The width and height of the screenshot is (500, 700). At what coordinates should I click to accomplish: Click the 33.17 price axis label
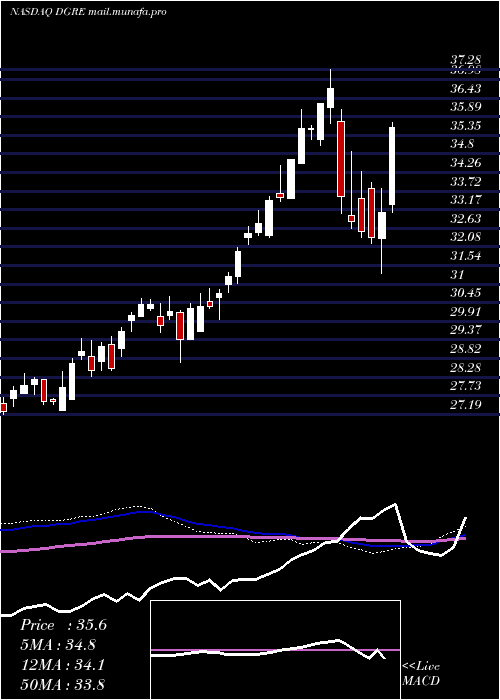coord(466,200)
